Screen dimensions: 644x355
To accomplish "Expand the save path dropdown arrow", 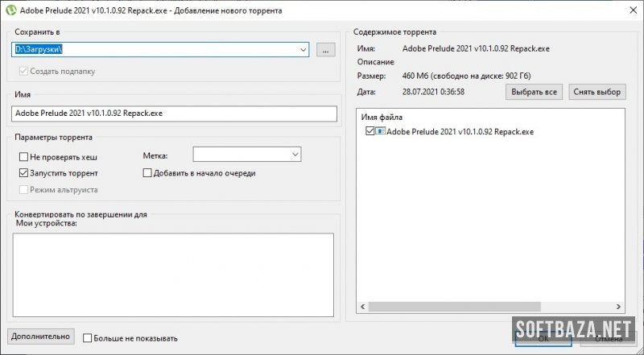I will pos(303,50).
